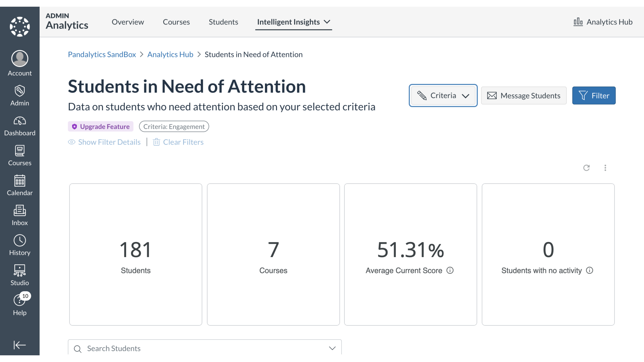Expand the Criteria dropdown
This screenshot has width=644, height=362.
click(x=443, y=96)
